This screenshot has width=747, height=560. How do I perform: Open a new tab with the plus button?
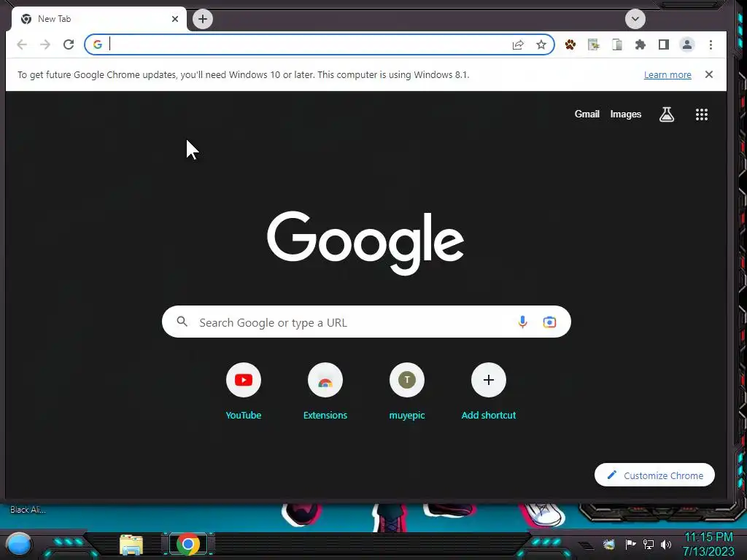203,19
